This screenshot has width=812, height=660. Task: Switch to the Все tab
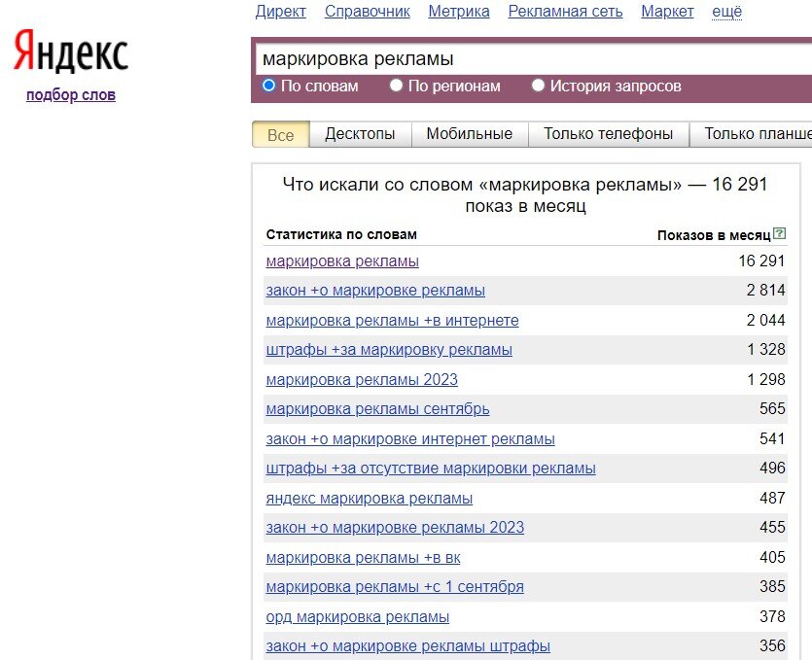click(x=281, y=134)
